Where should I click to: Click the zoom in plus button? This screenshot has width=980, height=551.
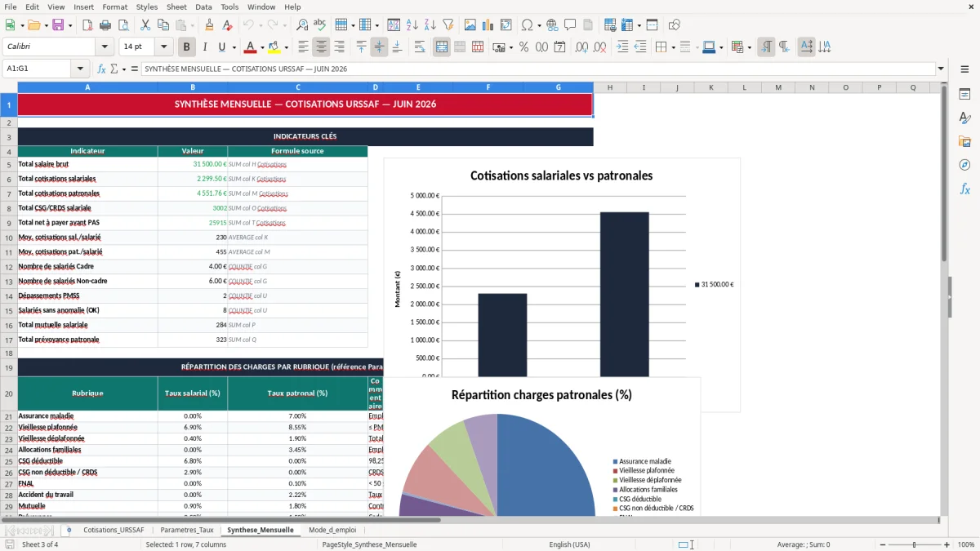[947, 544]
